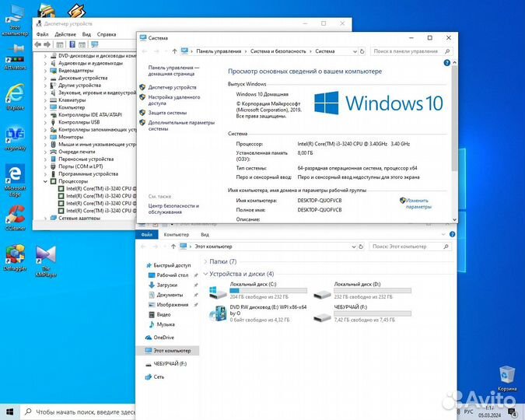Collapse the Процессоры node

[x=45, y=181]
